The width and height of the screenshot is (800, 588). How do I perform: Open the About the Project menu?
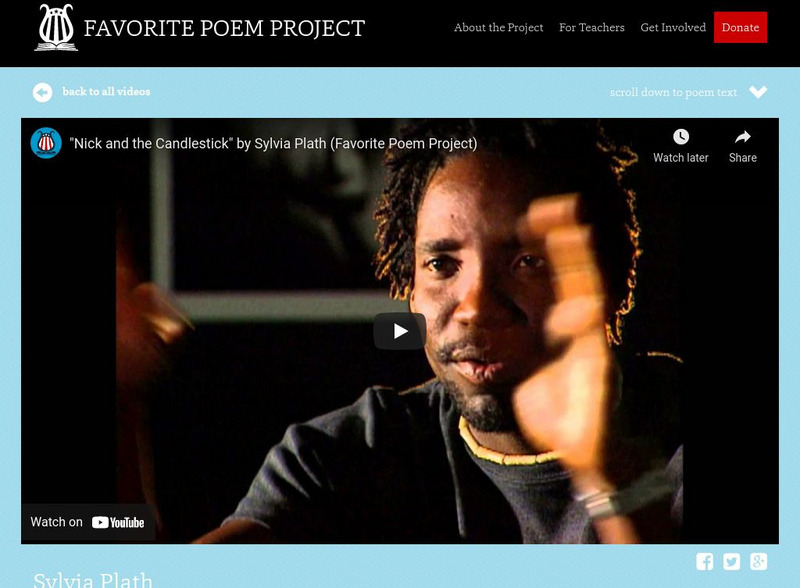(498, 28)
